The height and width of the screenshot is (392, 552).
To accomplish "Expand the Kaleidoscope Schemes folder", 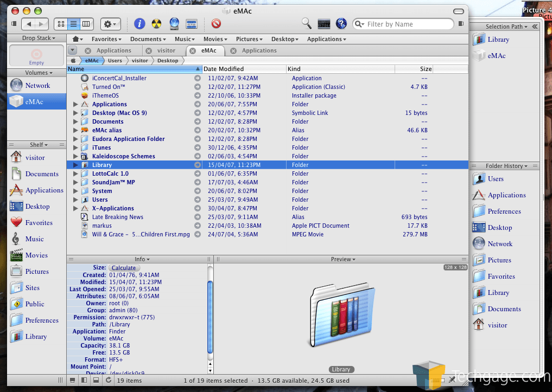I will point(75,157).
